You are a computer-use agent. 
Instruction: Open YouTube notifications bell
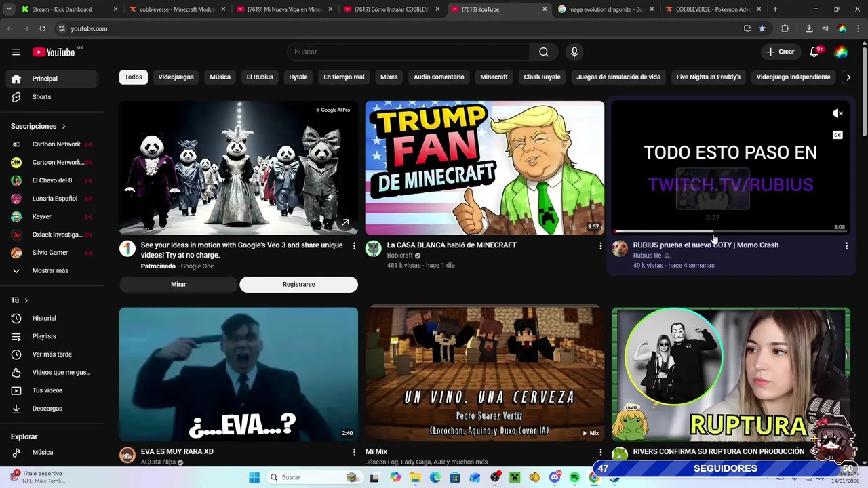(x=814, y=52)
